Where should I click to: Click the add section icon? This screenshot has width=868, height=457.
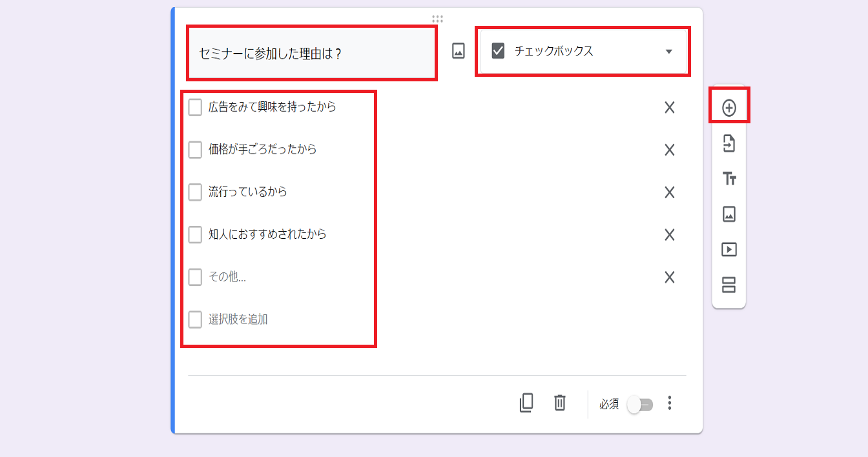pyautogui.click(x=728, y=285)
